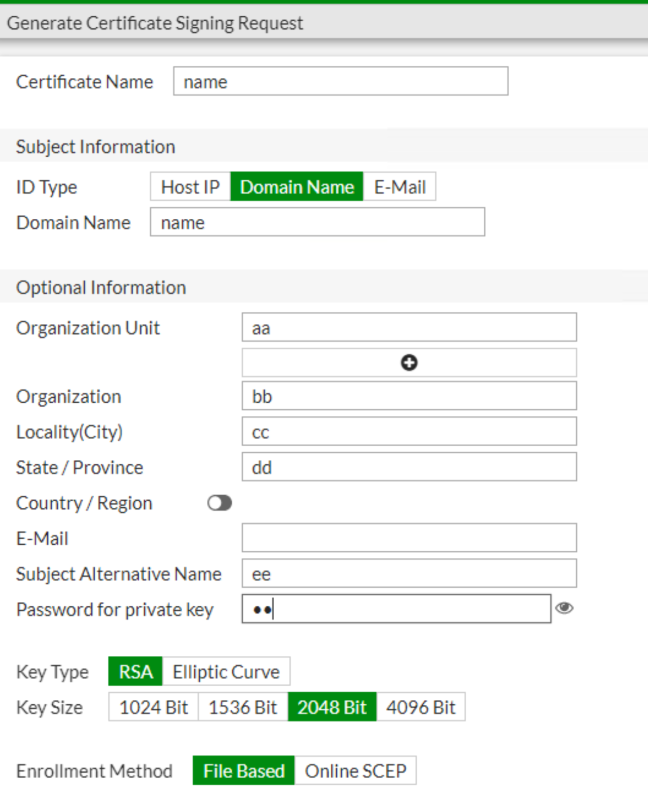This screenshot has width=648, height=812.
Task: Enable the Country / Region toggle
Action: pyautogui.click(x=219, y=503)
